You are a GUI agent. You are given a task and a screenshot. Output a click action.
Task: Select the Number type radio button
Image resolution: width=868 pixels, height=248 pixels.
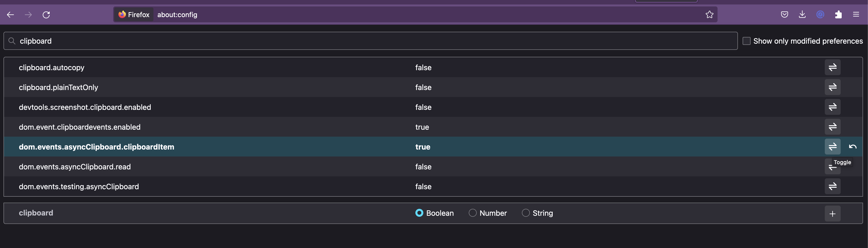tap(472, 213)
